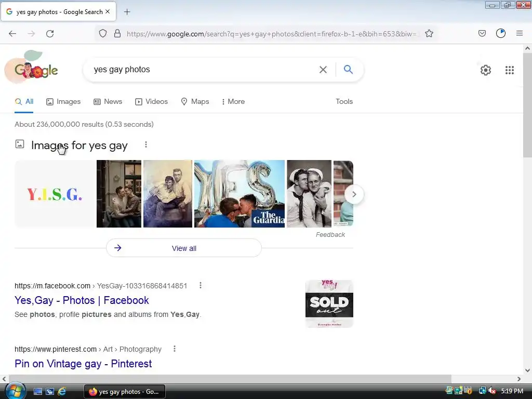Open the tracking protection shield icon

103,34
